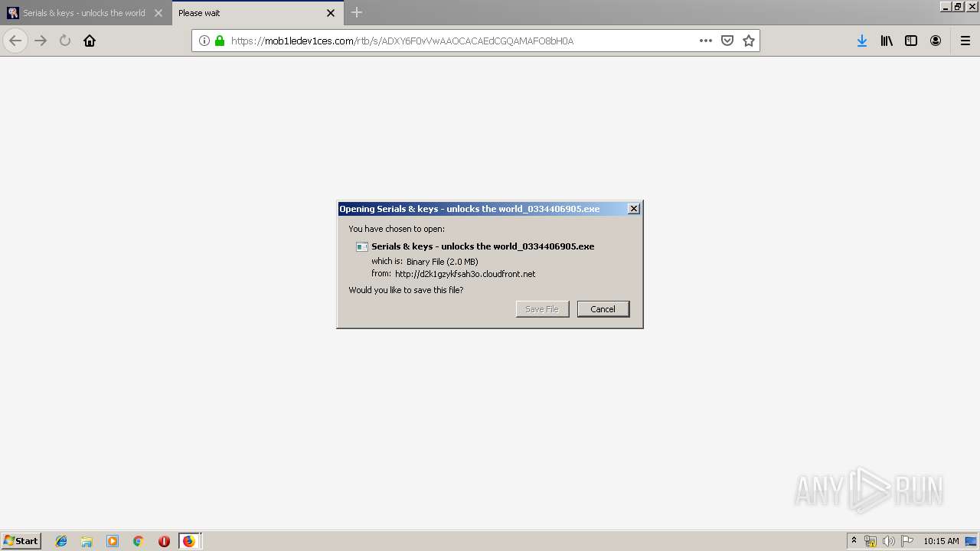Viewport: 980px width, 551px height.
Task: Close the Opening file dialog
Action: pos(634,209)
